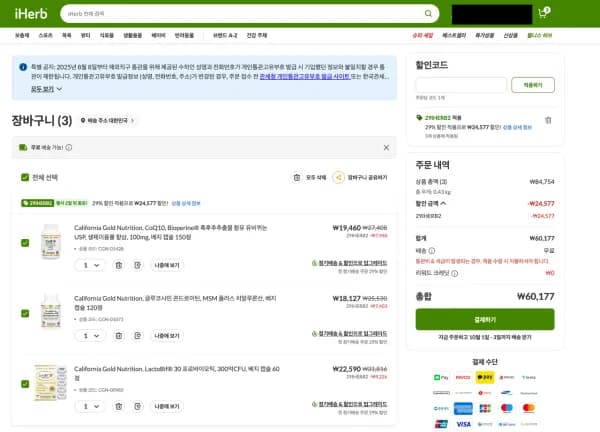
Task: Click the yellow Kakao Pay payment icon
Action: [x=485, y=377]
